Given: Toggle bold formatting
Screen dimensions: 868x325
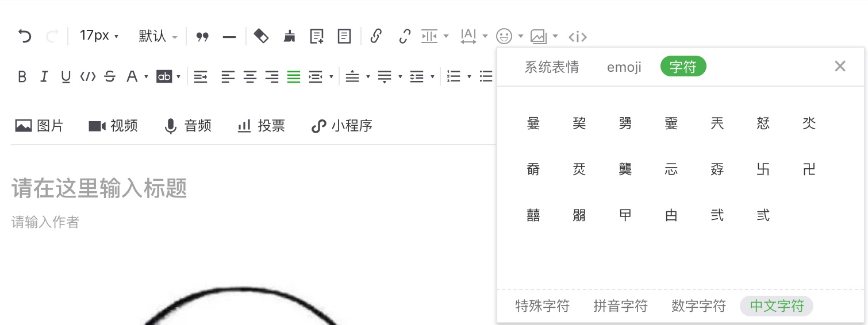Looking at the screenshot, I should (22, 76).
